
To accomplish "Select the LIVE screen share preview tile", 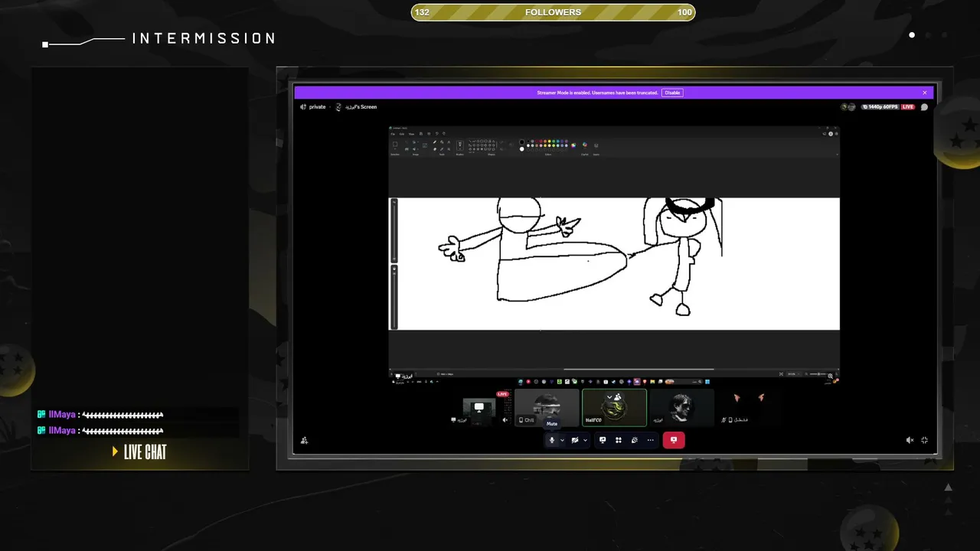I will (479, 407).
